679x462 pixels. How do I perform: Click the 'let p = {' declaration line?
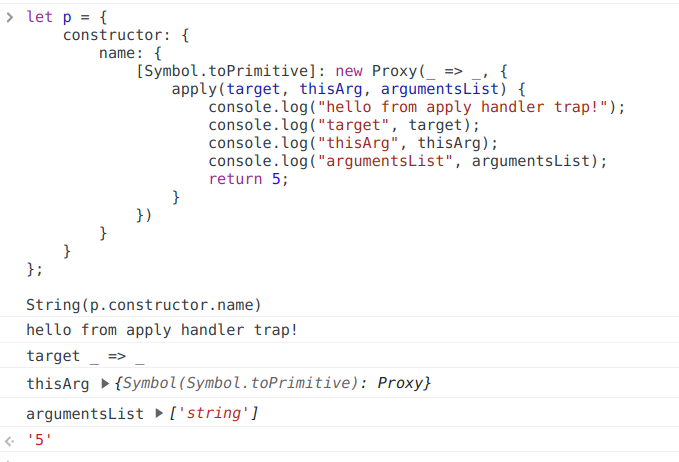[x=67, y=18]
